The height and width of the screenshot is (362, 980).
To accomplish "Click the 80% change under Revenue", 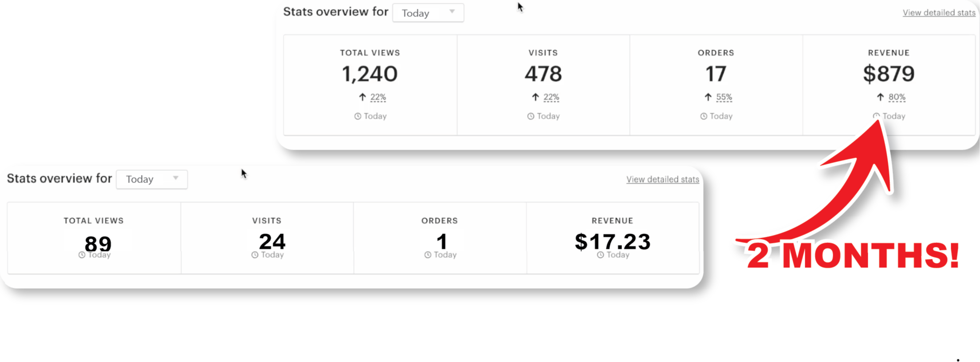I will click(x=897, y=97).
